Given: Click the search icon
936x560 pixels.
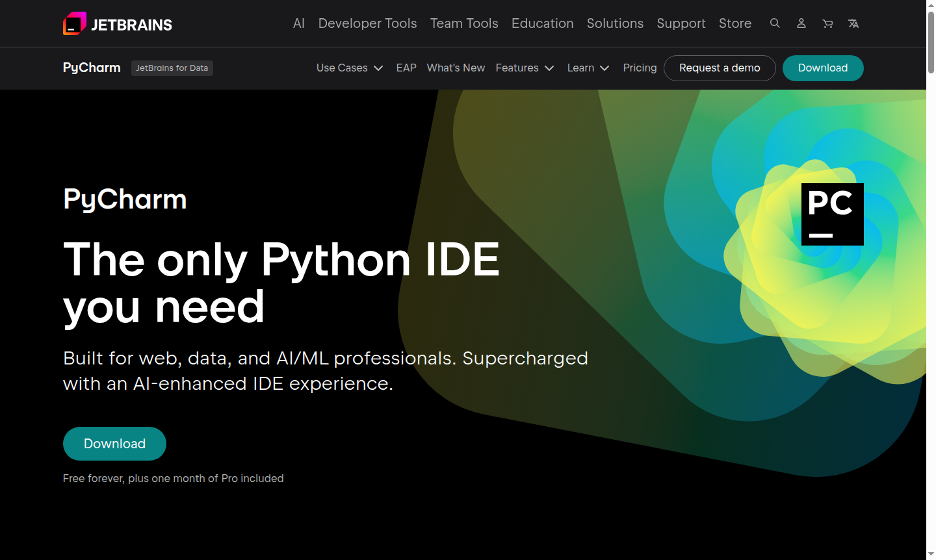Looking at the screenshot, I should (x=775, y=23).
